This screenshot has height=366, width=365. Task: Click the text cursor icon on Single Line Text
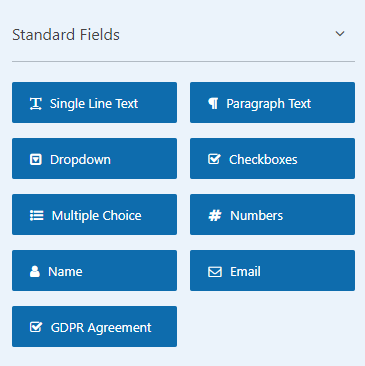(x=36, y=104)
